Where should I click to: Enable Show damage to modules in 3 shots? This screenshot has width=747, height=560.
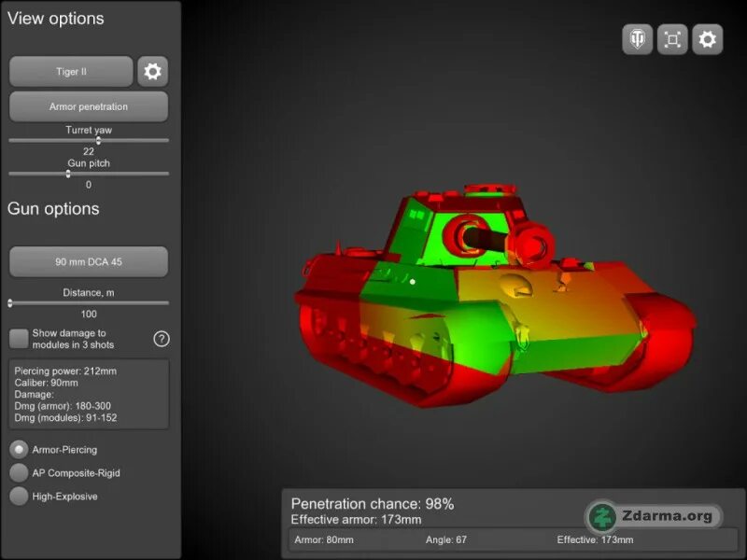point(17,340)
